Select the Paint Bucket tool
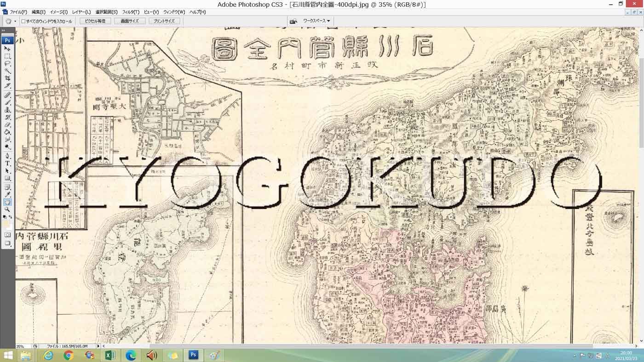644x362 pixels. click(7, 132)
